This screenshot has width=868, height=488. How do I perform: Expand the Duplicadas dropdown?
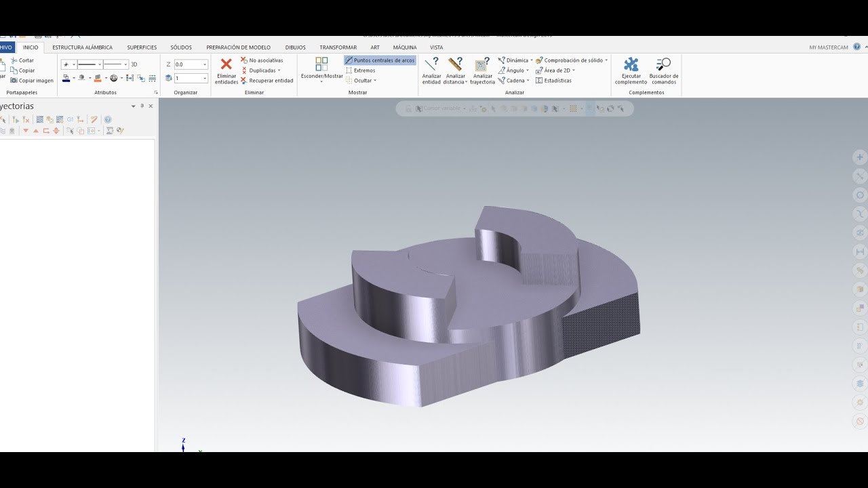pyautogui.click(x=279, y=70)
